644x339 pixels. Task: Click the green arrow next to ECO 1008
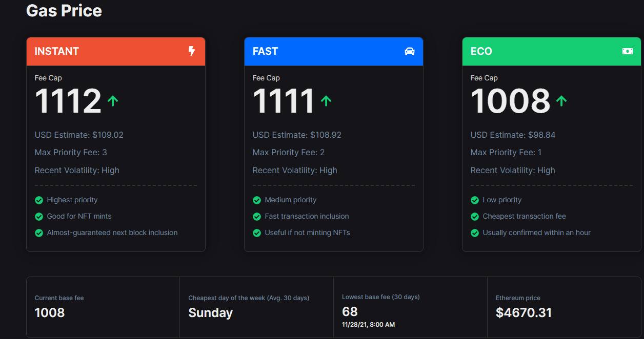561,101
